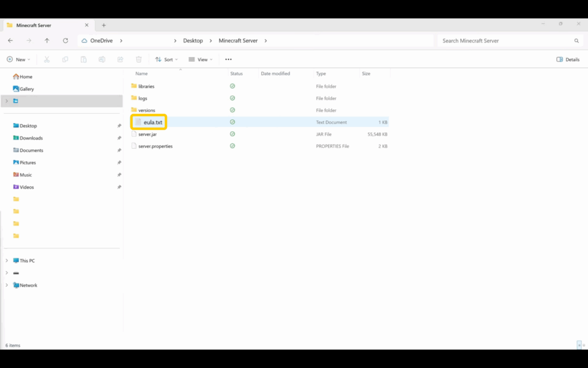588x368 pixels.
Task: Open Home in the navigation pane
Action: point(22,76)
